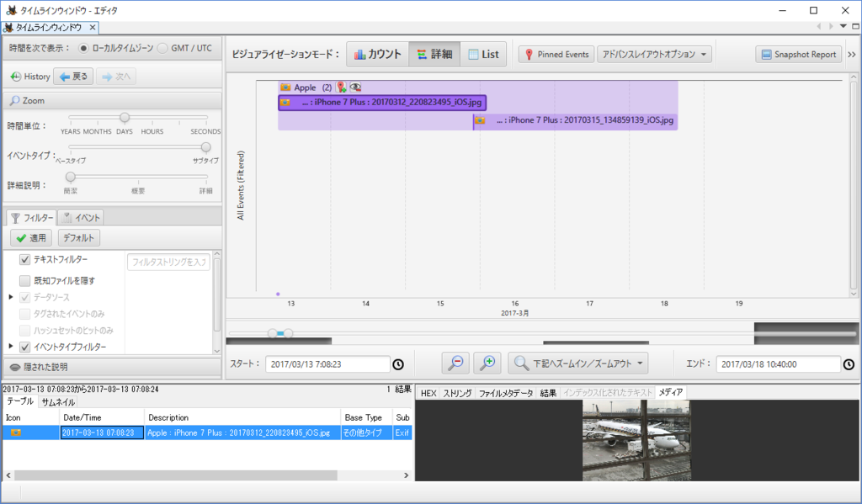
Task: Toggle 既知ファイルを隠す checkbox
Action: [24, 281]
